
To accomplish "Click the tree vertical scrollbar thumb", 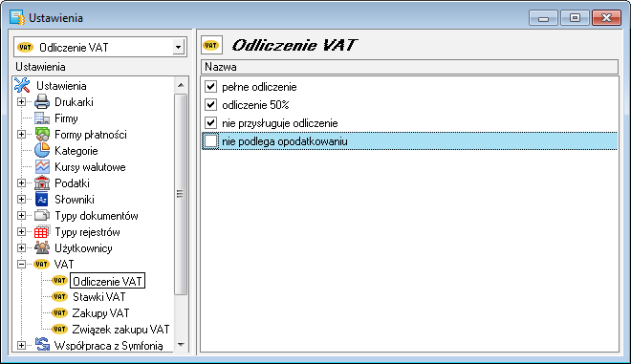I will pyautogui.click(x=181, y=194).
